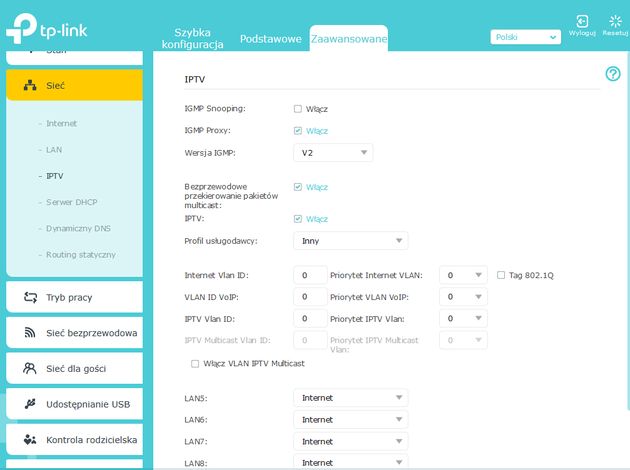
Task: Click the Internet Vlan ID field
Action: click(310, 275)
